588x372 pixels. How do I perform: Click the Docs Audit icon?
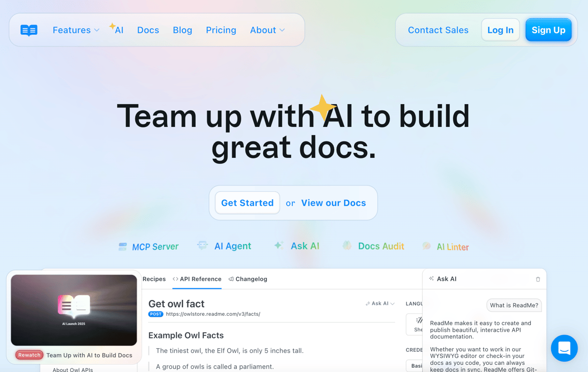point(347,246)
